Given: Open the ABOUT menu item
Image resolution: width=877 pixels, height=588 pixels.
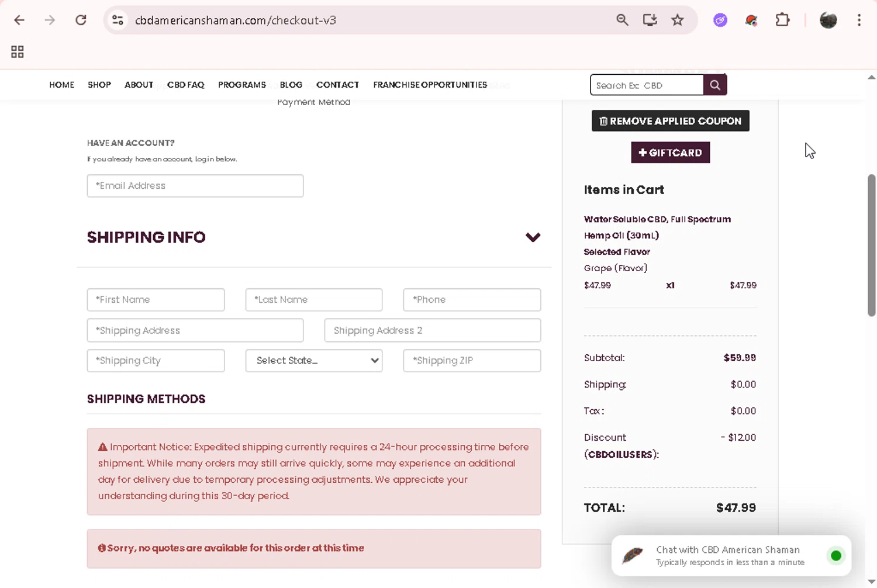Looking at the screenshot, I should coord(139,85).
